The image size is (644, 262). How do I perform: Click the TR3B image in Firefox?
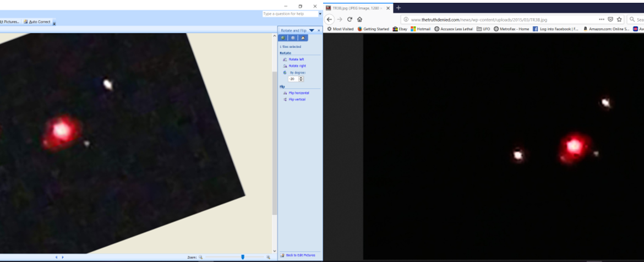tap(504, 146)
